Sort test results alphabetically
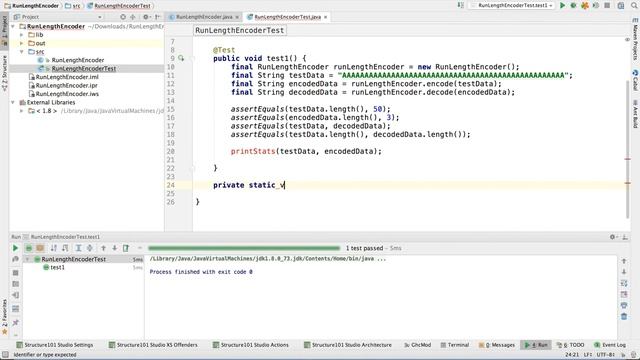This screenshot has height=360, width=640. (x=53, y=248)
